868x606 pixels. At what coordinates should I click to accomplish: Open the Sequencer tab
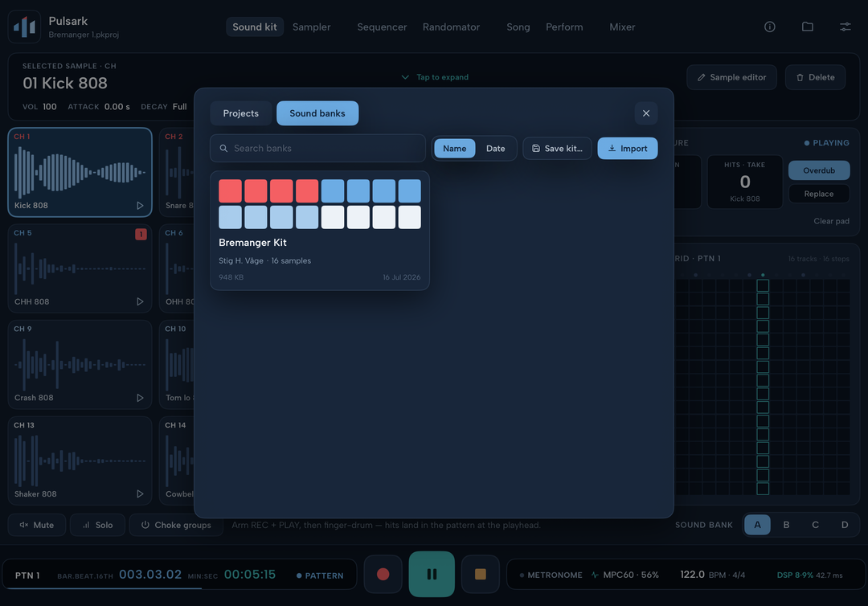pos(382,27)
